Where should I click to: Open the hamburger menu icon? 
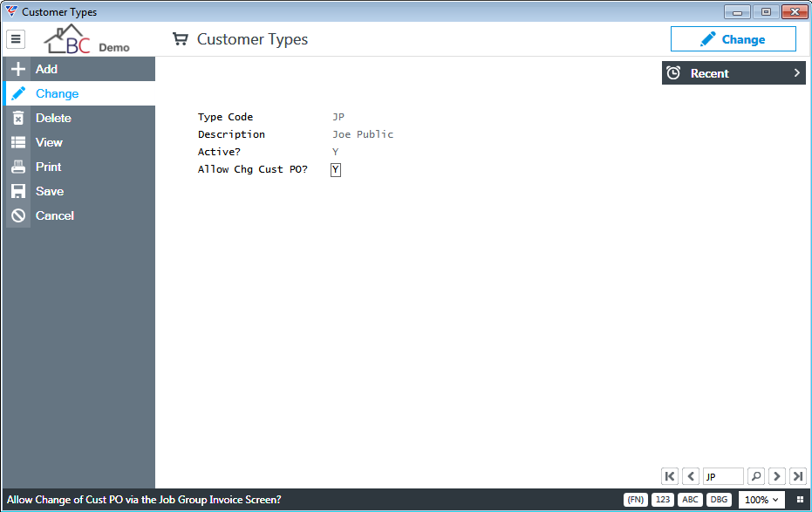16,39
